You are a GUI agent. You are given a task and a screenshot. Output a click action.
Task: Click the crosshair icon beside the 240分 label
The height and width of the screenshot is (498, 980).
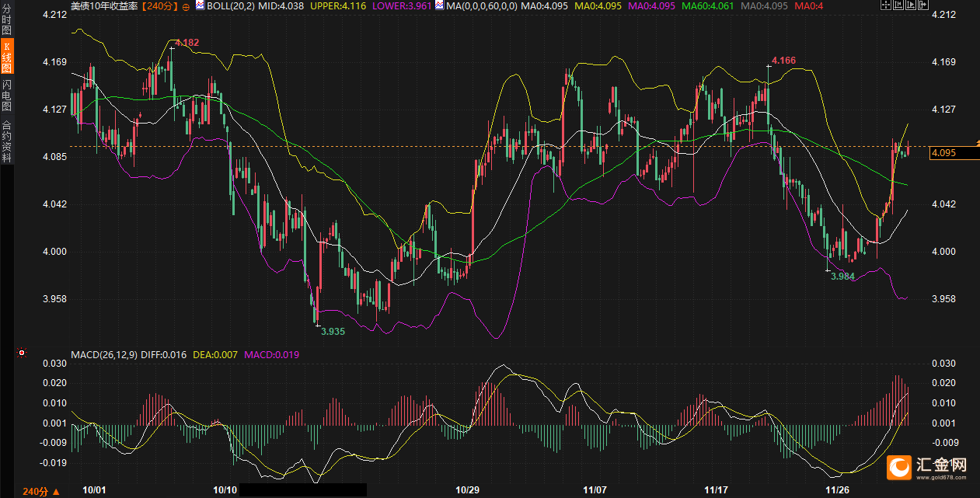(186, 6)
